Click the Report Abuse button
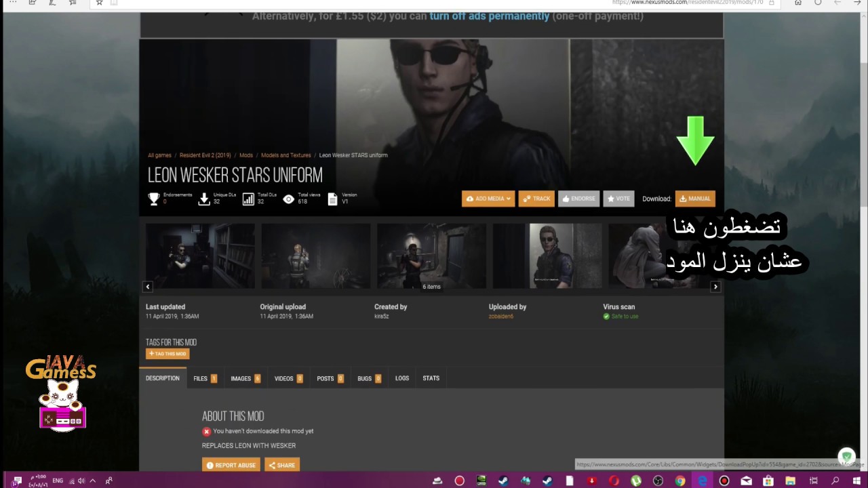The image size is (868, 488). (x=231, y=465)
